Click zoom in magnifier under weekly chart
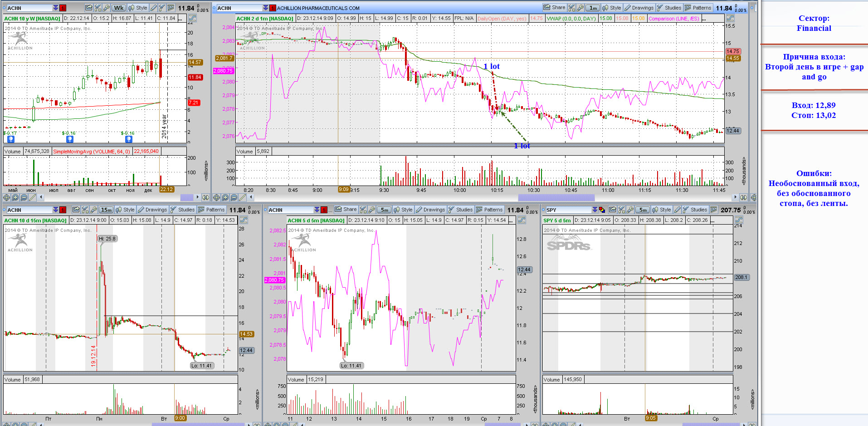868x426 pixels. tap(15, 197)
